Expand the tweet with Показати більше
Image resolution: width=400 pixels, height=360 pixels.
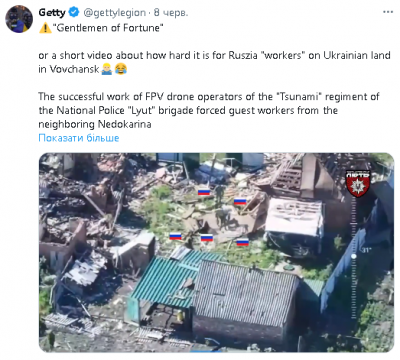click(79, 138)
